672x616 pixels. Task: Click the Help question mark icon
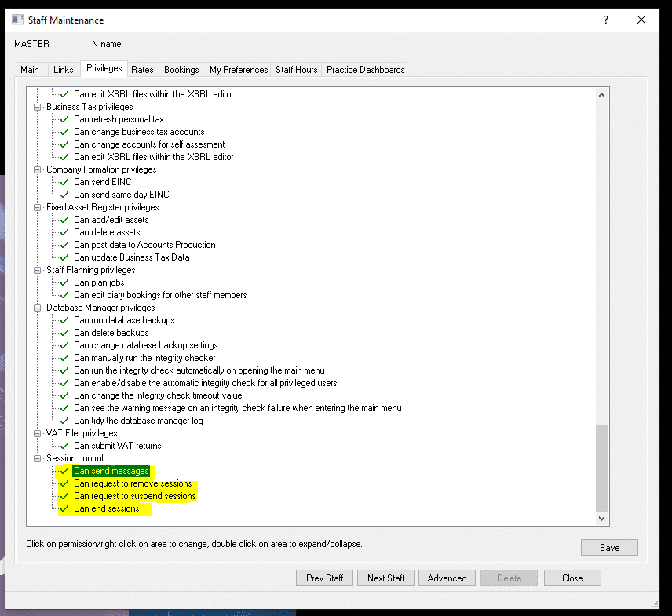605,20
